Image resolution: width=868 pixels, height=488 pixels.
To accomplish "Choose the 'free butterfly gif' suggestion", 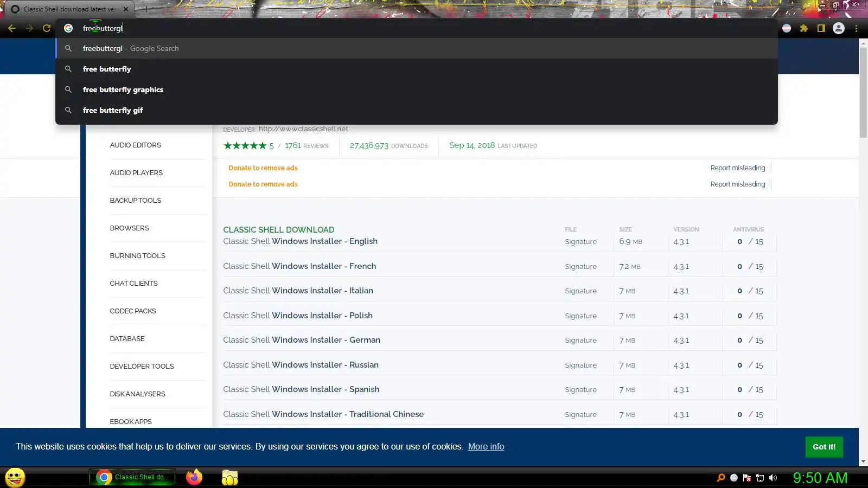I will [417, 110].
